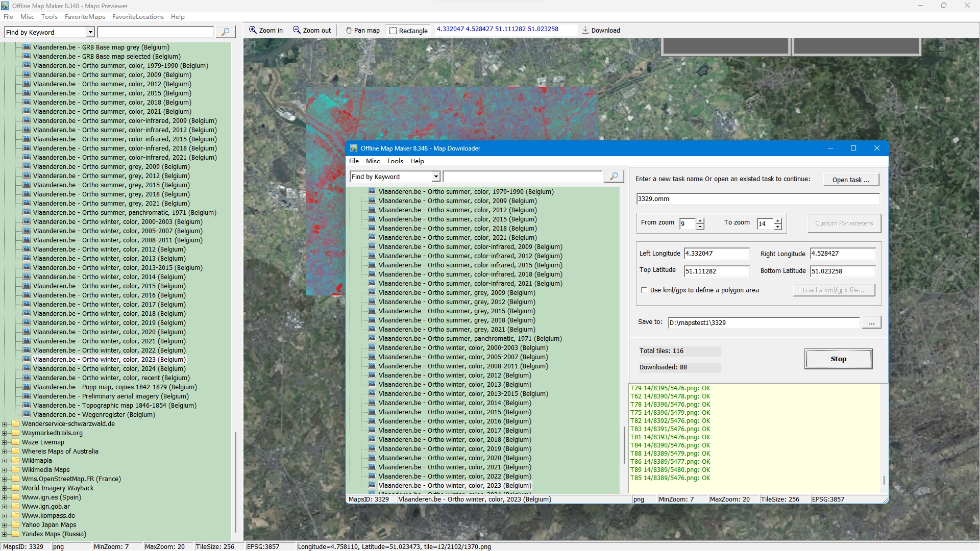Click the Save to path field
Image resolution: width=980 pixels, height=551 pixels.
(x=764, y=322)
